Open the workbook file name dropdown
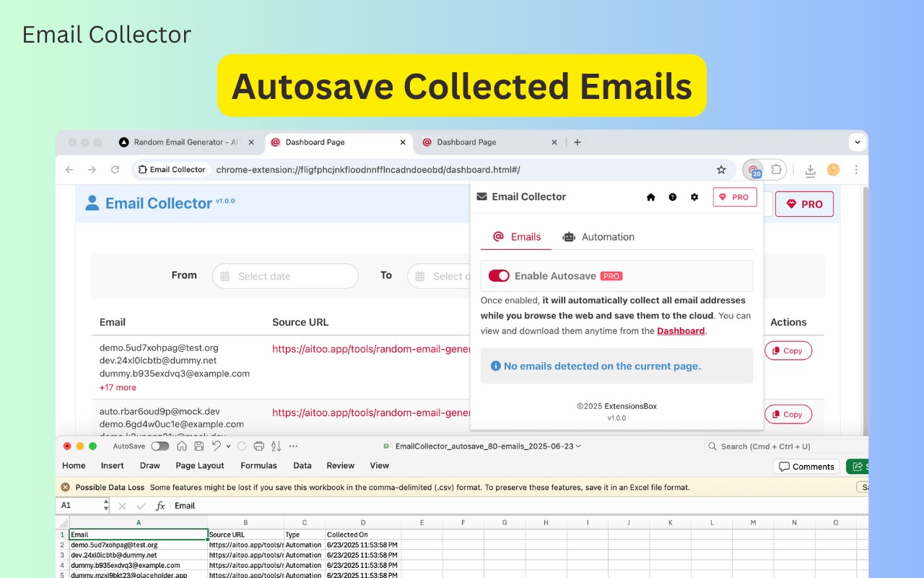The height and width of the screenshot is (578, 924). pyautogui.click(x=579, y=447)
